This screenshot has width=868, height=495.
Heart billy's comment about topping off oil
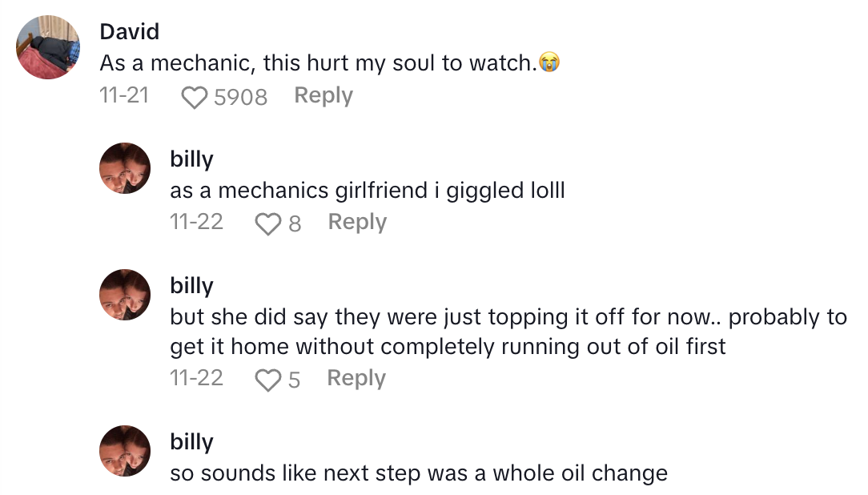coord(267,378)
